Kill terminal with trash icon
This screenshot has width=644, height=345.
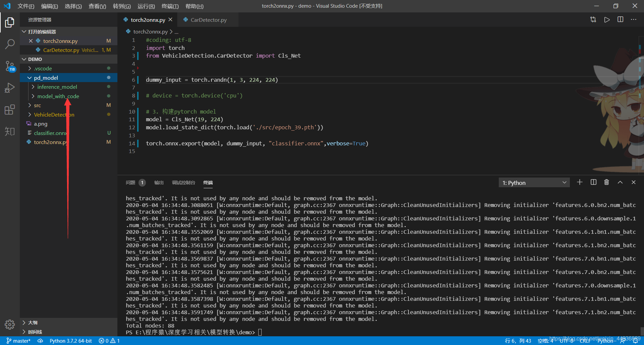[606, 182]
